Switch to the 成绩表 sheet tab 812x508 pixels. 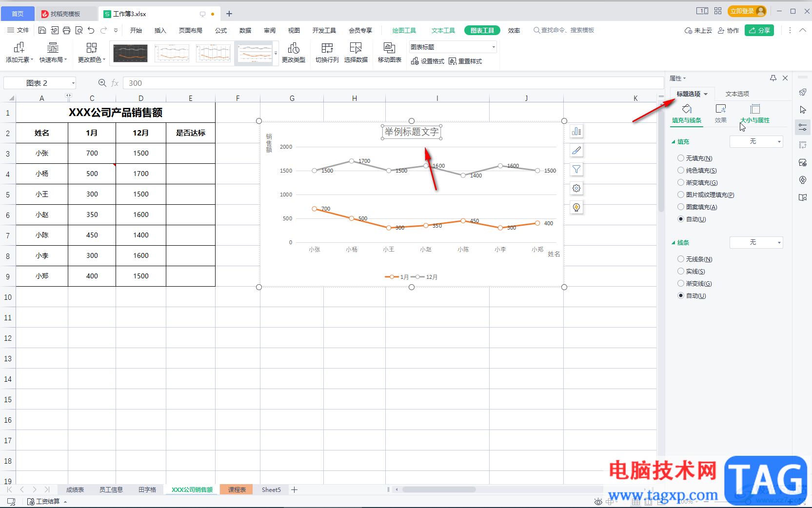pos(75,490)
